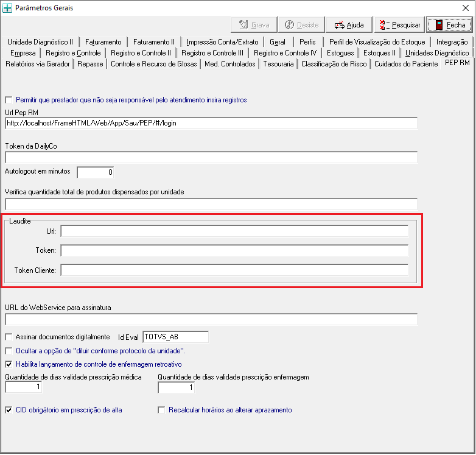Open the Tesouraria tab

pyautogui.click(x=278, y=64)
